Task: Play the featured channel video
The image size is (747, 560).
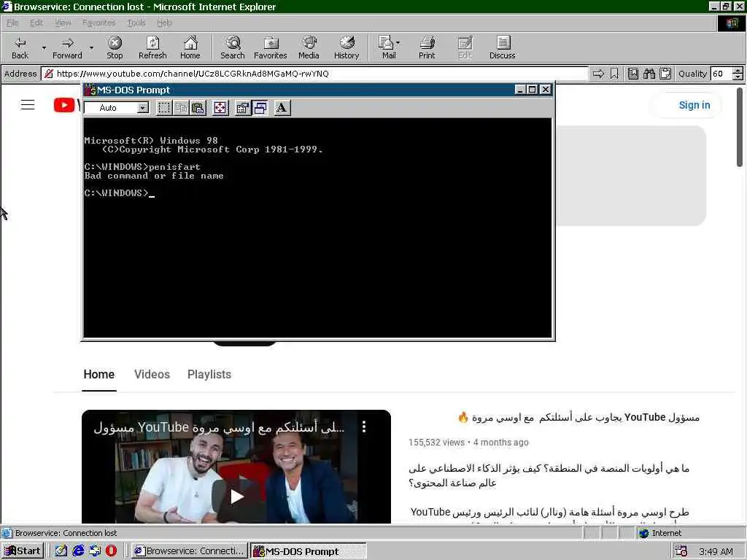Action: pyautogui.click(x=237, y=496)
